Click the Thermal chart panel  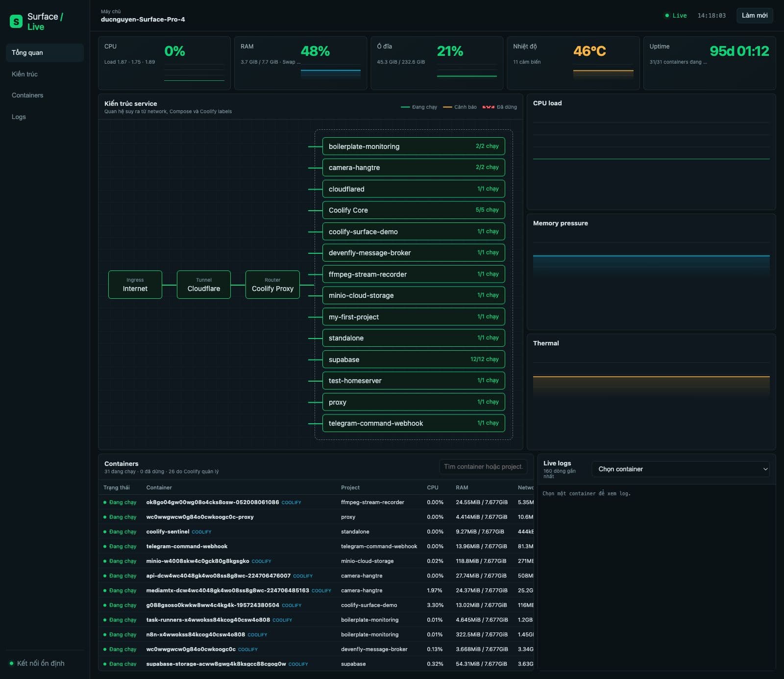651,392
